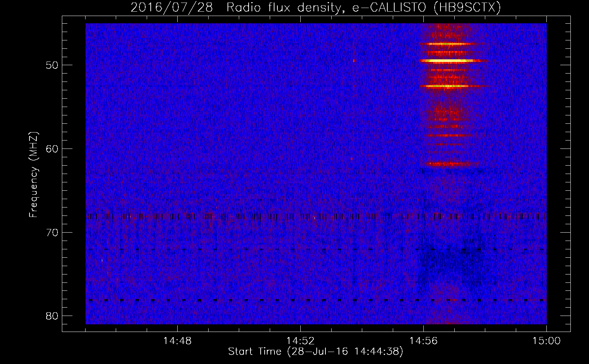The image size is (589, 364).
Task: Click the red burst band near 62 MHz
Action: [452, 164]
